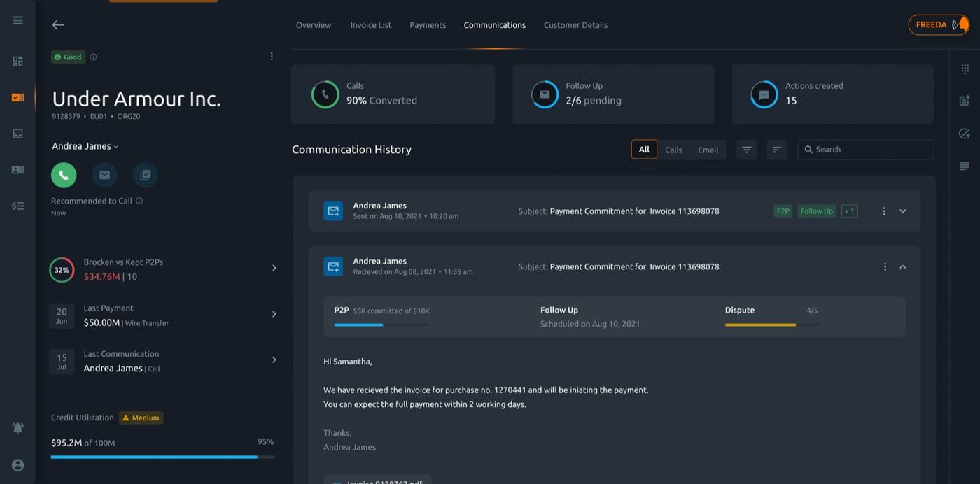Click the FREEDA assistant button

pyautogui.click(x=939, y=24)
